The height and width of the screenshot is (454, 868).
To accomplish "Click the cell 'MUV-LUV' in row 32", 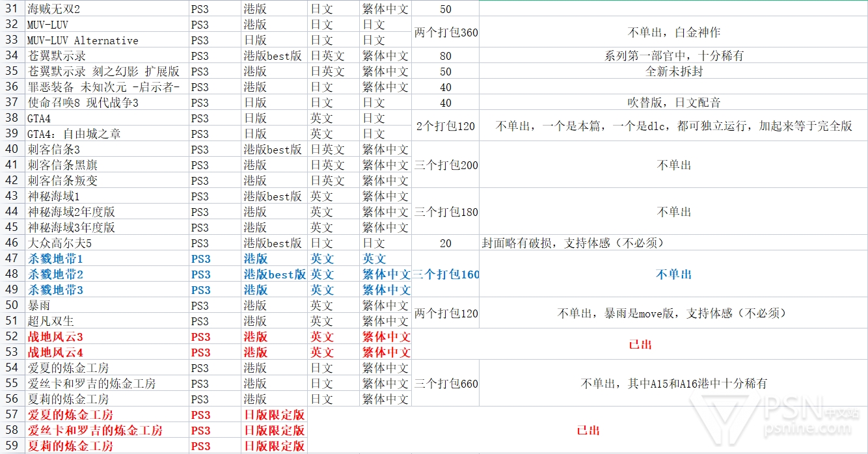I will tap(107, 25).
